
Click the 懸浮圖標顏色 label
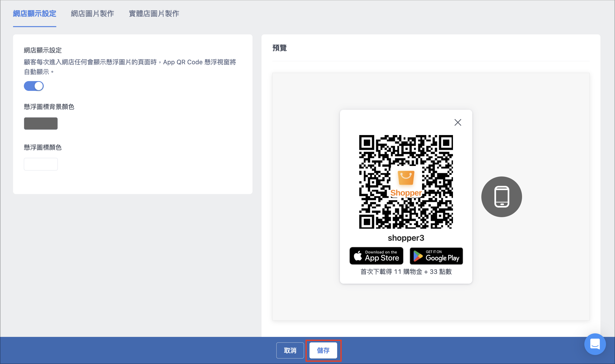43,148
